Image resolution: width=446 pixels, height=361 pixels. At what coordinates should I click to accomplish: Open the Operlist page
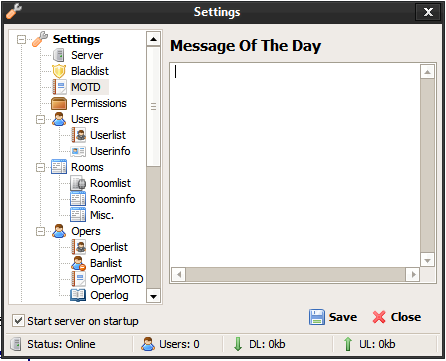coord(109,247)
